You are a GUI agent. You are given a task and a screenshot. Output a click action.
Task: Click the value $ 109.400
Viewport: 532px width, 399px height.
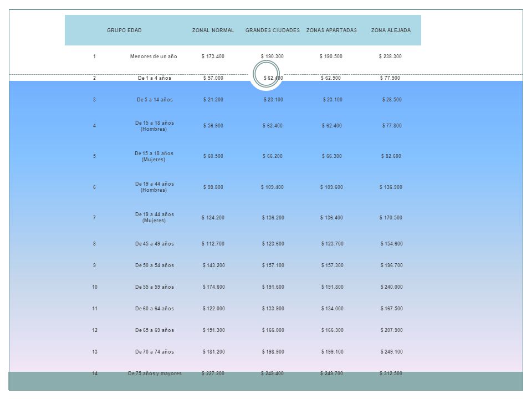273,187
